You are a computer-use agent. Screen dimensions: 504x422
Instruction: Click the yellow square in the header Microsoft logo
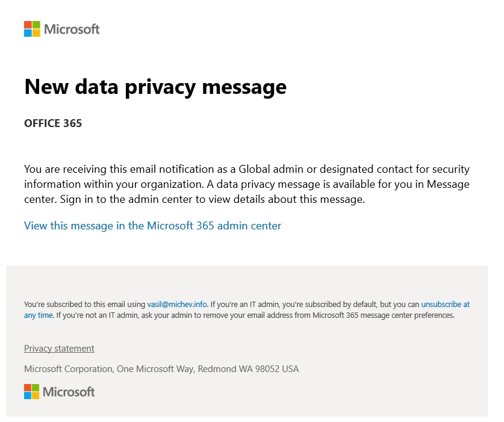pyautogui.click(x=36, y=33)
